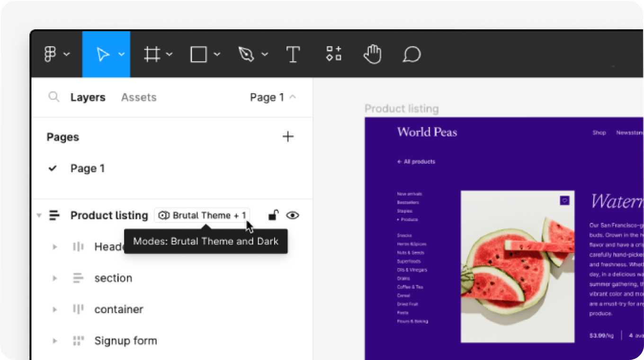This screenshot has width=644, height=360.
Task: Select the Pen tool
Action: click(246, 54)
